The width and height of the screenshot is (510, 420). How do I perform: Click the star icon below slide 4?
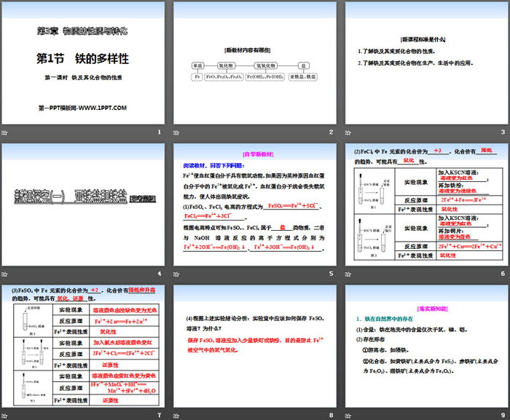pyautogui.click(x=5, y=274)
